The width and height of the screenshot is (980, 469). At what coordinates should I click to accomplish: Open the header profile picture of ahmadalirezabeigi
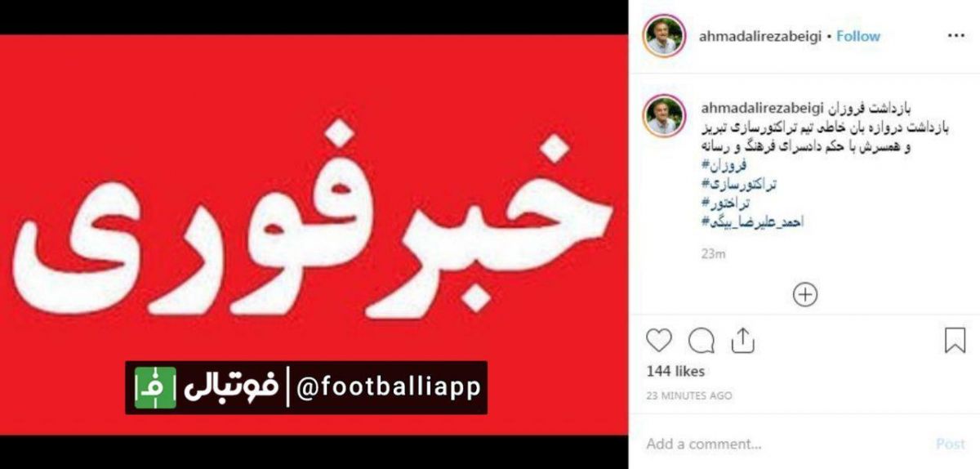tap(664, 36)
